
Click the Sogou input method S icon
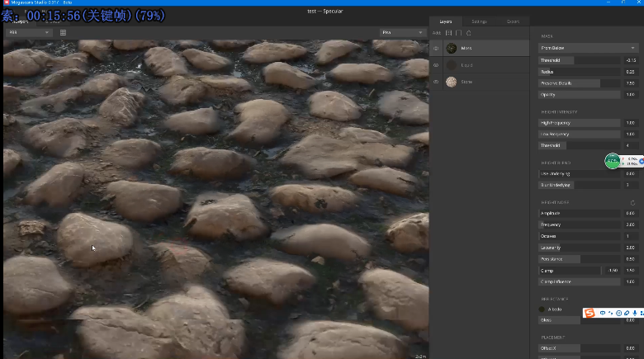(x=590, y=313)
